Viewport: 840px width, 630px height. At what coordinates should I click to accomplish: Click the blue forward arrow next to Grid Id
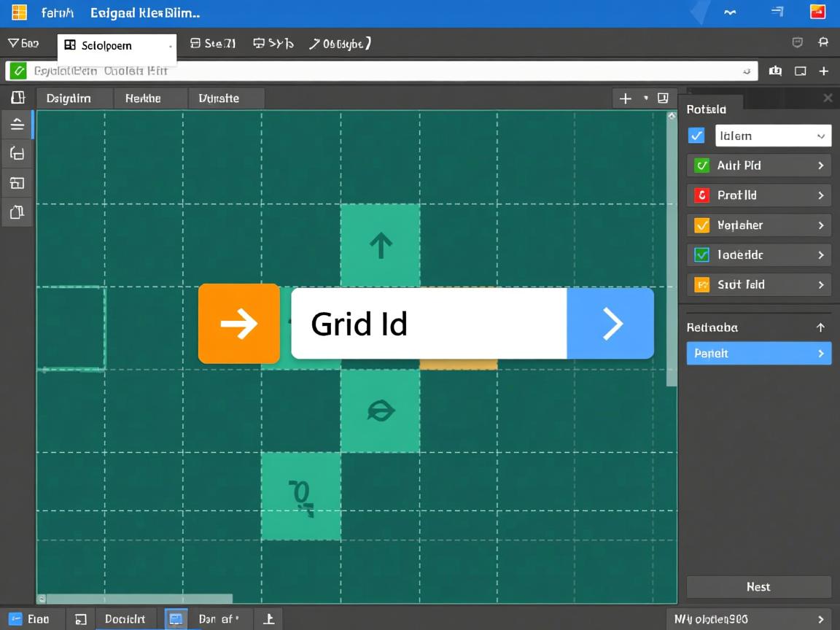click(x=610, y=324)
